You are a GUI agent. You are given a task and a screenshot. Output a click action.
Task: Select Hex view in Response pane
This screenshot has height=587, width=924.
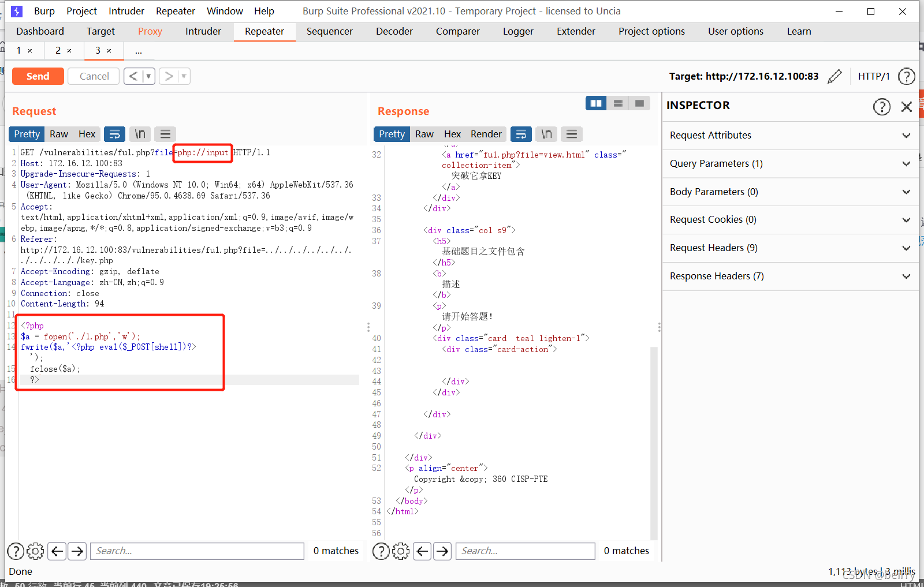pyautogui.click(x=452, y=134)
